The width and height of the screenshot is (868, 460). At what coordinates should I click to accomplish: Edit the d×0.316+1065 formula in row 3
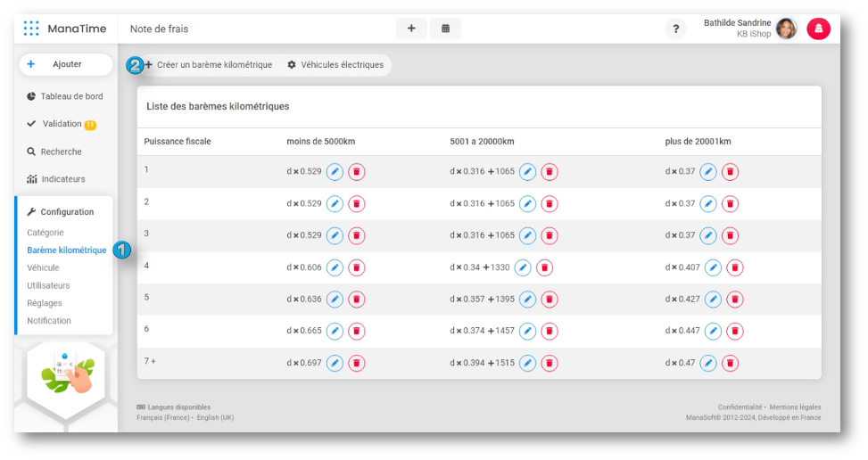pyautogui.click(x=527, y=235)
